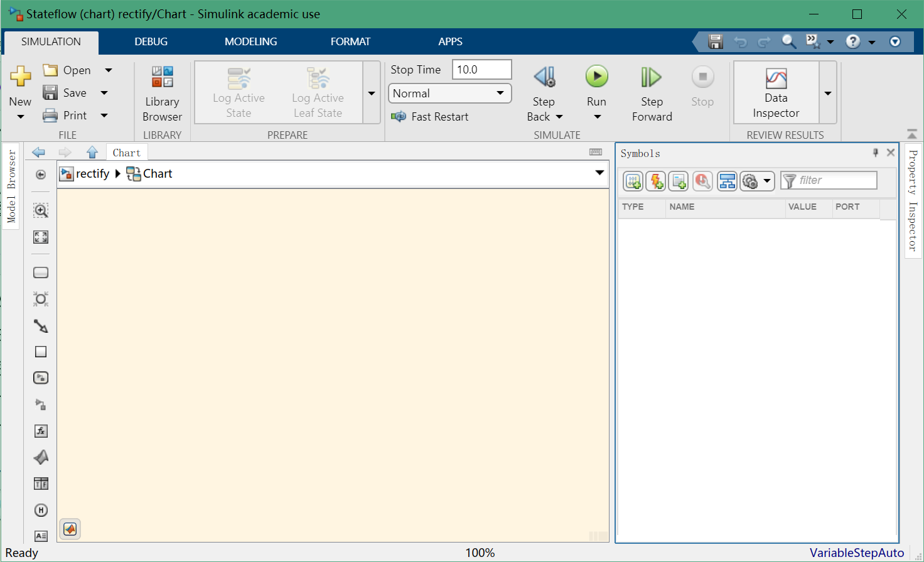Create message in Symbols pane

click(679, 181)
